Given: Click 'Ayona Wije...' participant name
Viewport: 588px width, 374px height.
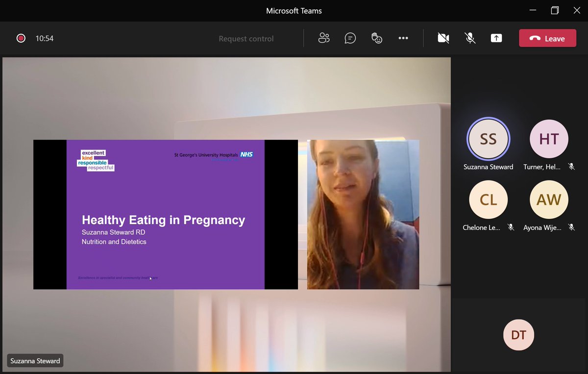Looking at the screenshot, I should (543, 227).
